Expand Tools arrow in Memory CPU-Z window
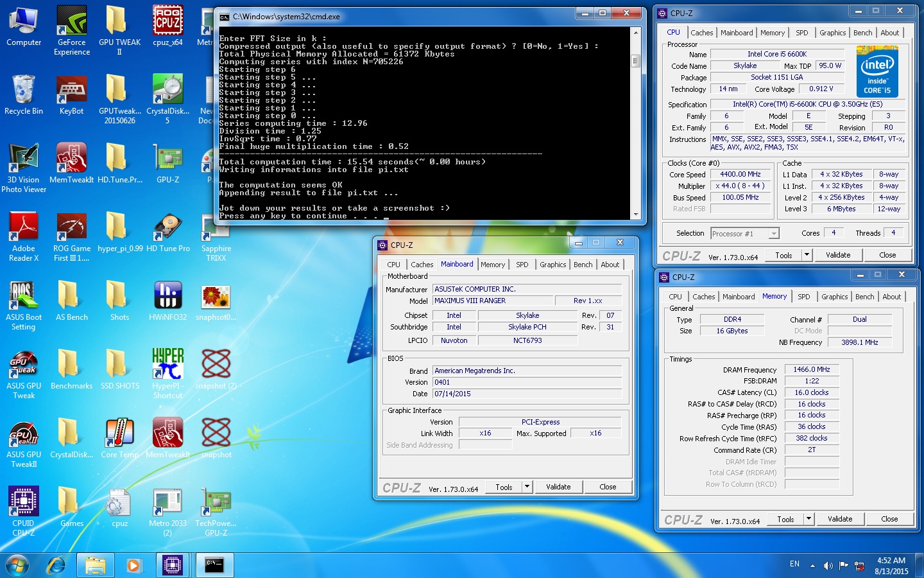This screenshot has height=578, width=924. (809, 519)
